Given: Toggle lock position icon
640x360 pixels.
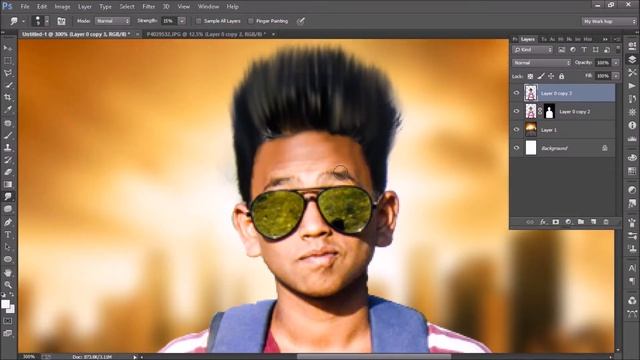Looking at the screenshot, I should pyautogui.click(x=551, y=76).
